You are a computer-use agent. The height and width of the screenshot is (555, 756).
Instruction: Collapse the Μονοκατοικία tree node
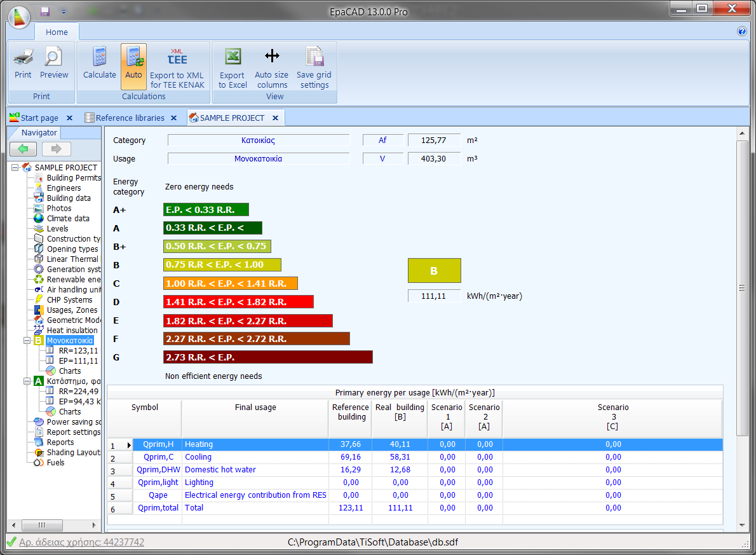coord(27,341)
